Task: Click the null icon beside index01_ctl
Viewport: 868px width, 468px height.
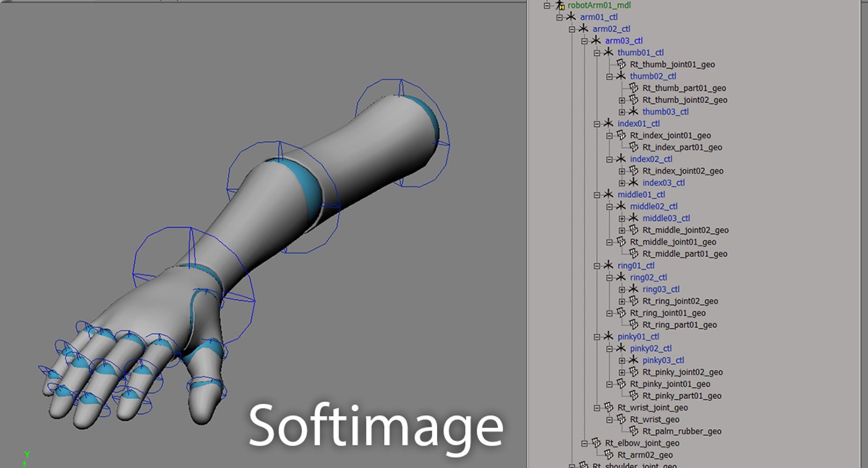Action: [x=609, y=123]
